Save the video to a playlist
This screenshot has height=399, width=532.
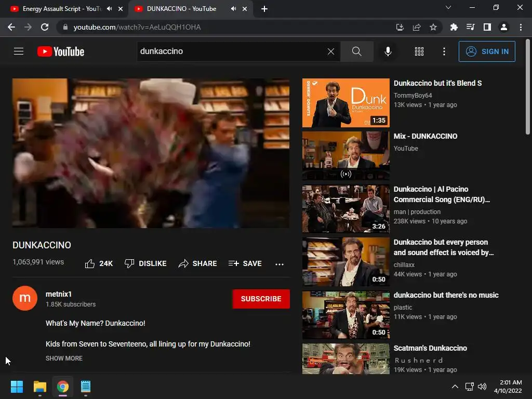pos(245,263)
